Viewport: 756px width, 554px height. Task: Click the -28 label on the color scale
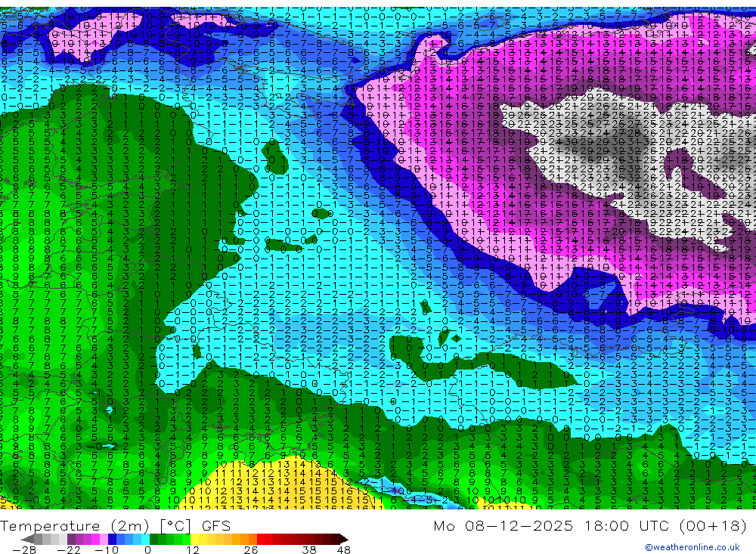[x=24, y=550]
